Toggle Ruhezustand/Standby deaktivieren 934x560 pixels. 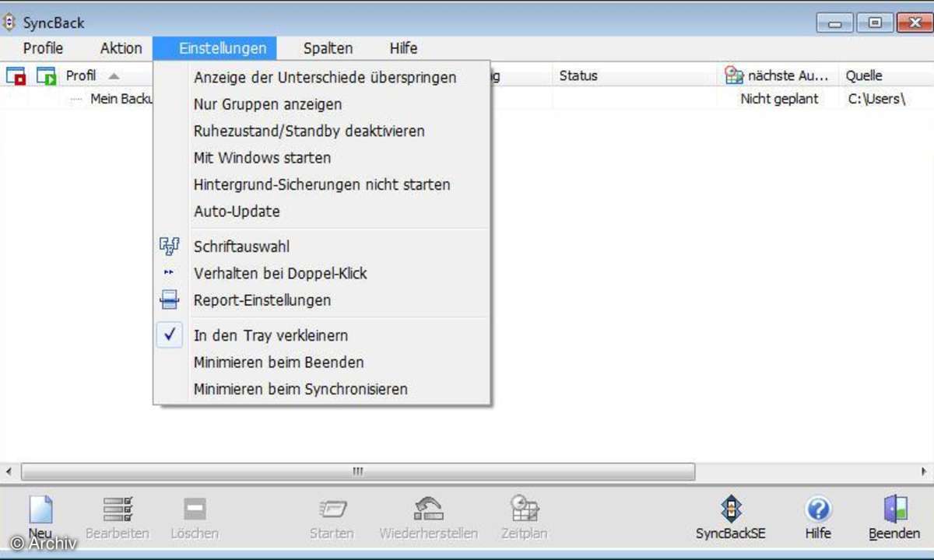(x=322, y=131)
